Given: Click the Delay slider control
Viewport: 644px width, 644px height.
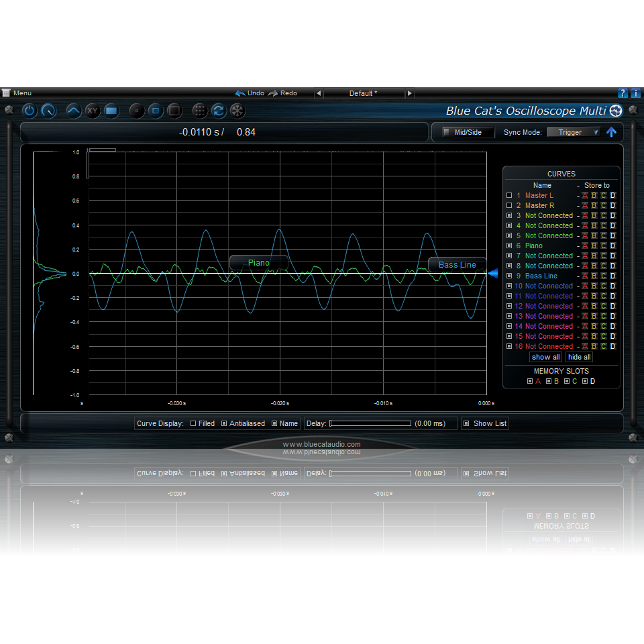Looking at the screenshot, I should [370, 423].
